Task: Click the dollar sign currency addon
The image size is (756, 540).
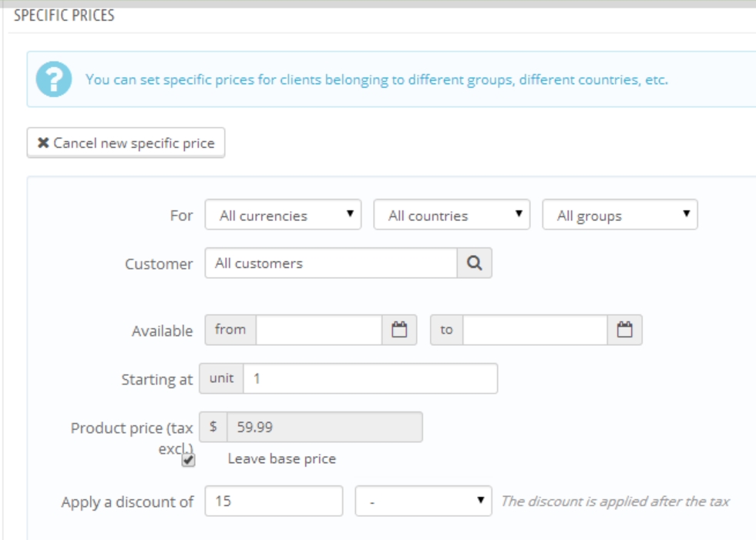Action: pos(213,426)
